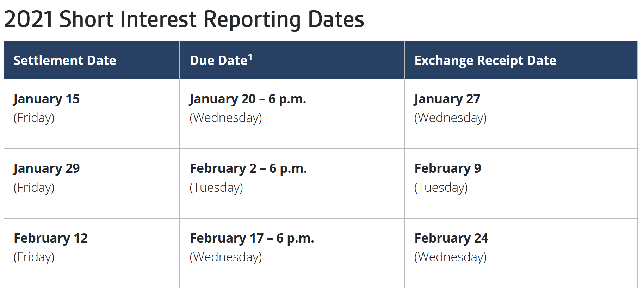Open footnote 1 superscript beside Due Date
This screenshot has width=644, height=288.
(x=250, y=57)
